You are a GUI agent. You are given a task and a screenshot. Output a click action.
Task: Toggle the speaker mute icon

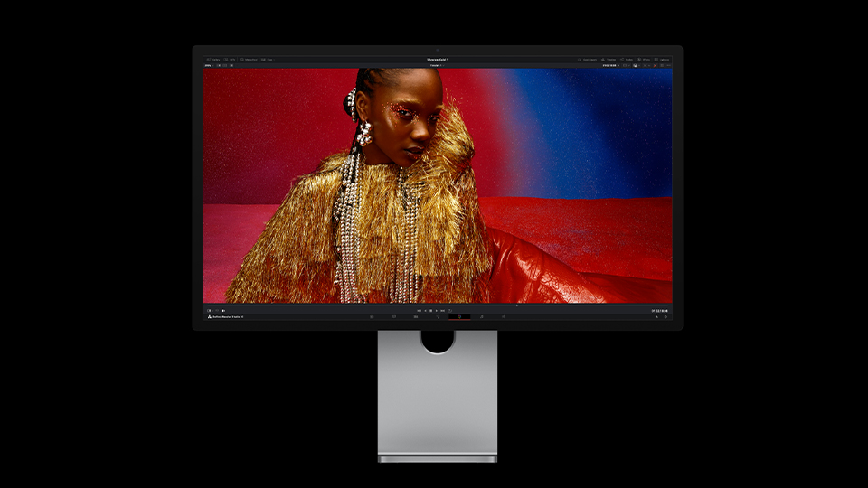(x=223, y=310)
